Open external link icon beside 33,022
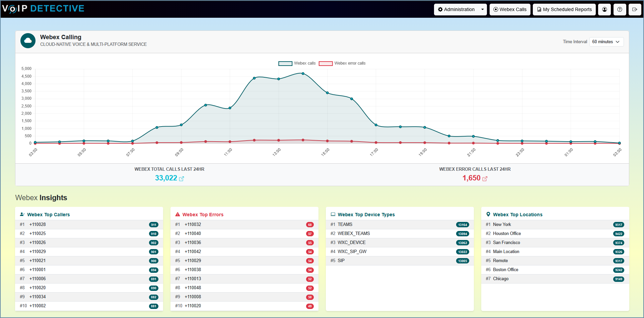644x318 pixels. [x=182, y=179]
